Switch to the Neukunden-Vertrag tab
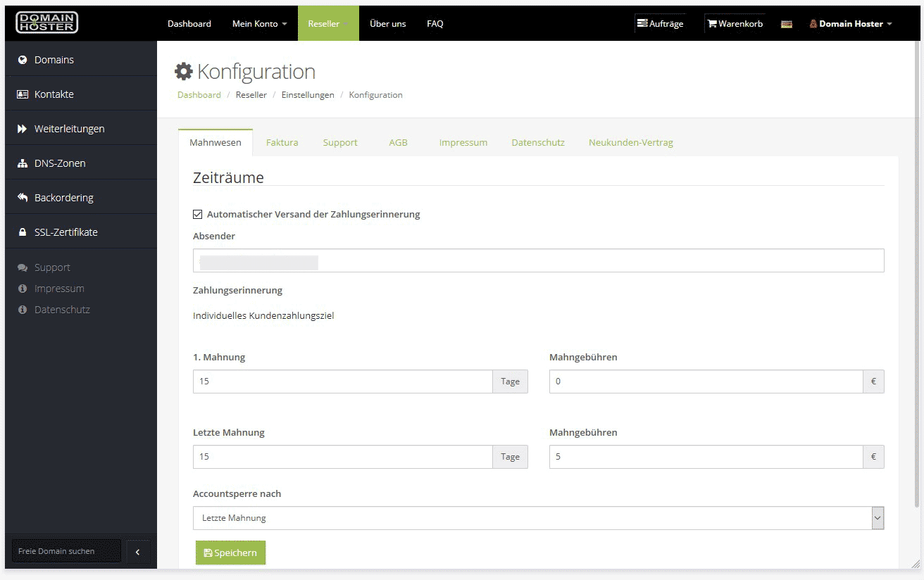The width and height of the screenshot is (924, 580). tap(631, 142)
